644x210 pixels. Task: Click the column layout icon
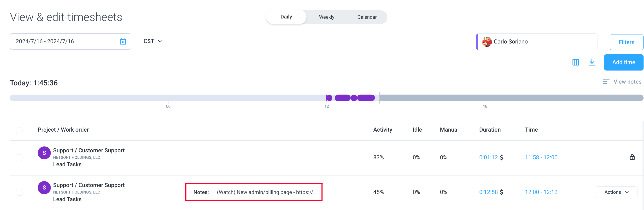pos(575,62)
